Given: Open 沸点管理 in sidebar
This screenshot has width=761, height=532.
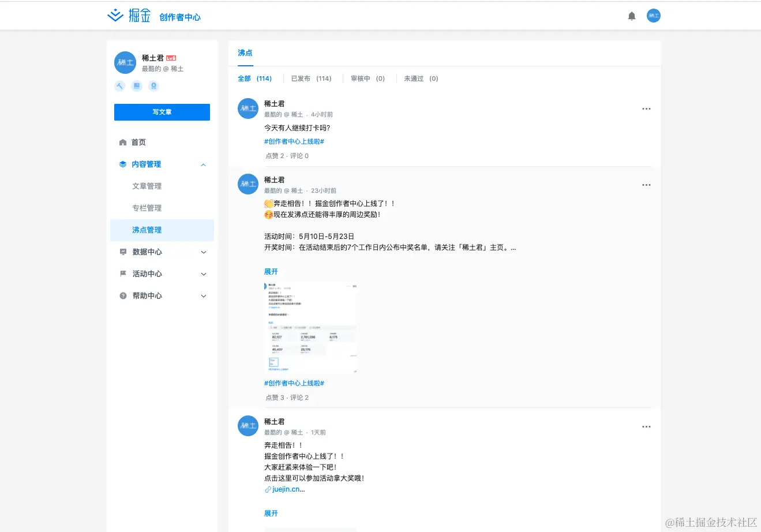Looking at the screenshot, I should (x=162, y=230).
